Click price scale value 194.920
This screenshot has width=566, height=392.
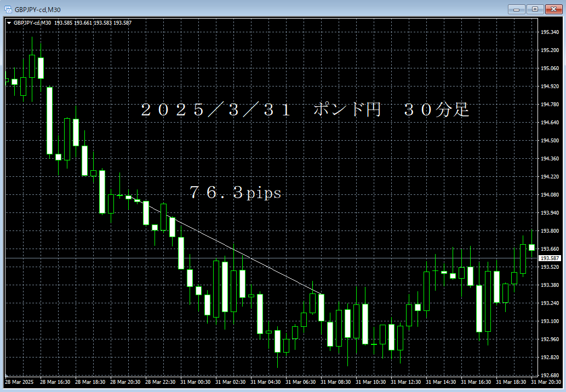(x=550, y=86)
